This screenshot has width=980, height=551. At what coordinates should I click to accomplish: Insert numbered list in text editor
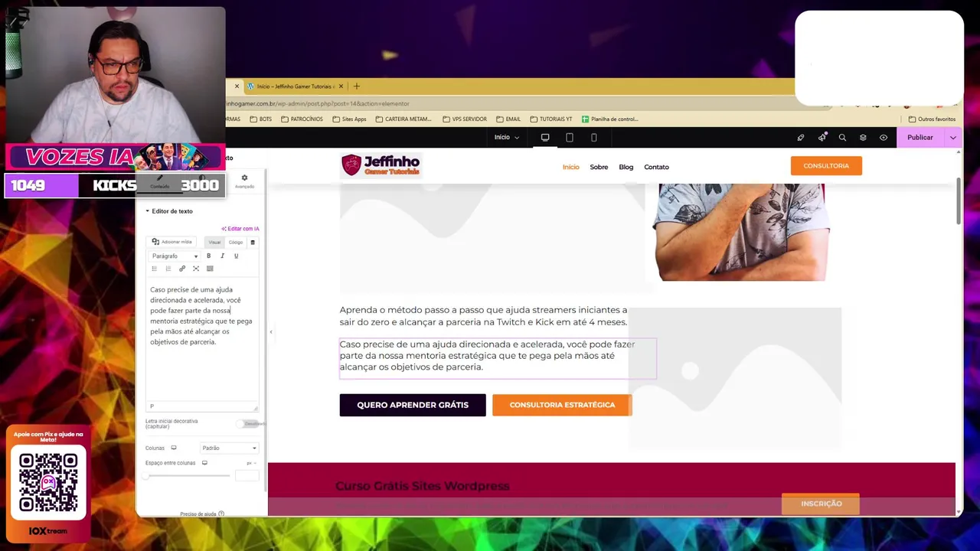click(168, 269)
